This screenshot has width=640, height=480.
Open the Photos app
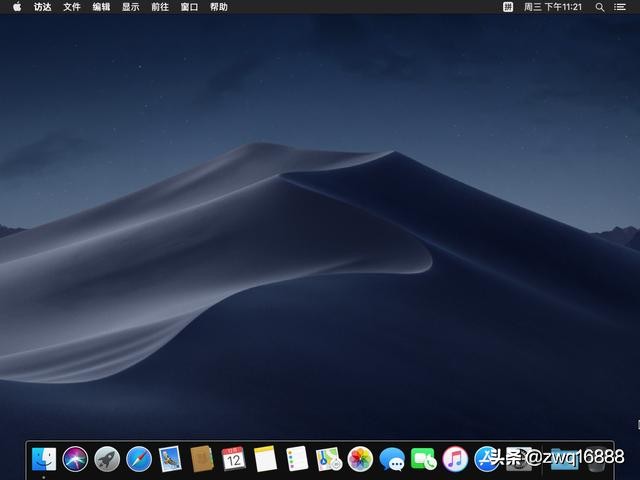click(360, 459)
